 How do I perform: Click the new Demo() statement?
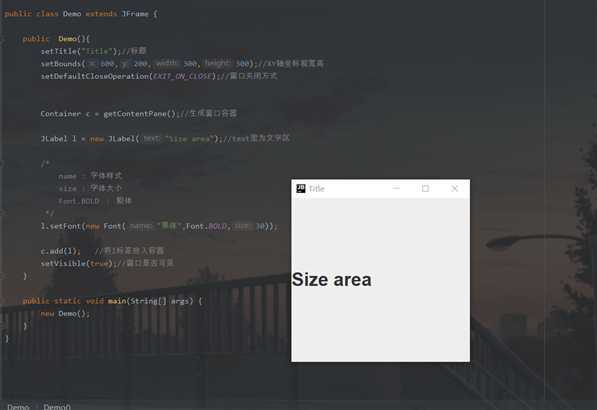65,314
